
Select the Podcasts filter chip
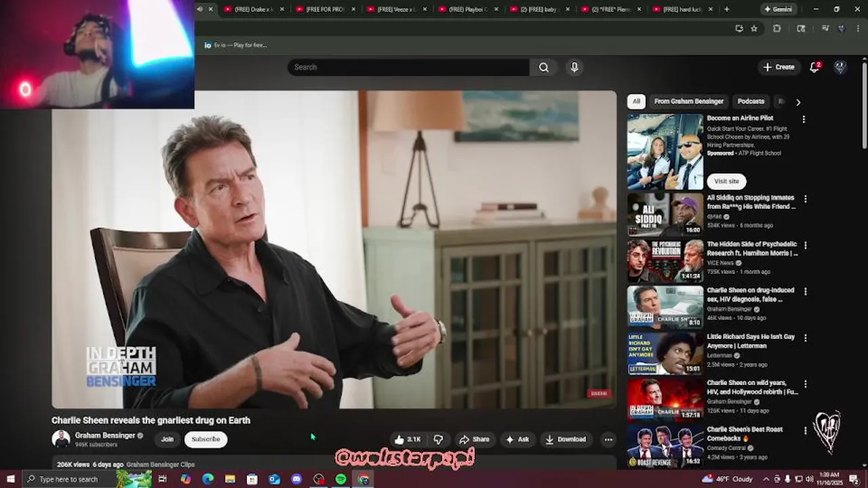point(751,102)
